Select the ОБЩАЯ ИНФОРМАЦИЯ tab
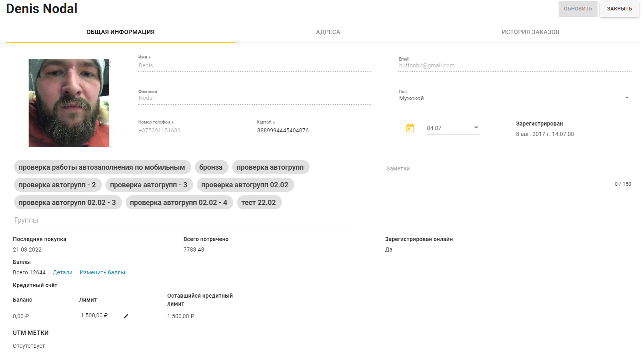The width and height of the screenshot is (644, 359). tap(121, 32)
